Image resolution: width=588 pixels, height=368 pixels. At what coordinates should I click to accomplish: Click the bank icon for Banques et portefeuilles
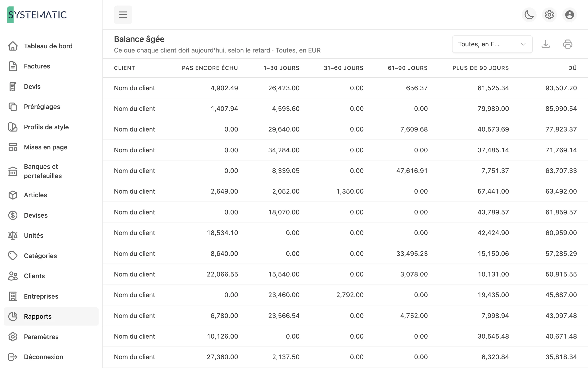[13, 171]
